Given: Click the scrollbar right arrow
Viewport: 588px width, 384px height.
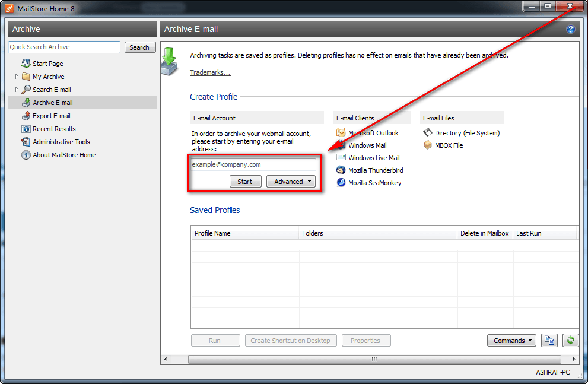Looking at the screenshot, I should coord(574,359).
